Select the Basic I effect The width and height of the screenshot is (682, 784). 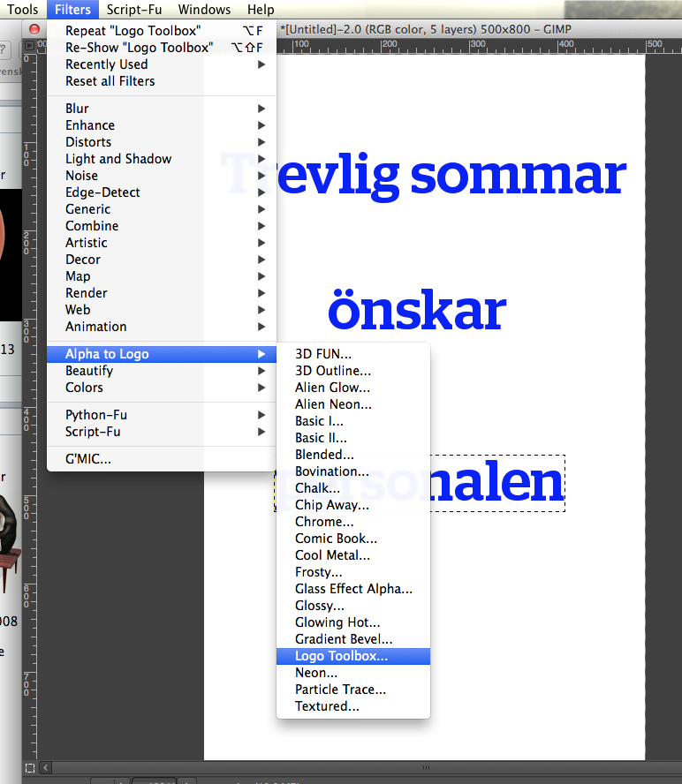pyautogui.click(x=353, y=421)
